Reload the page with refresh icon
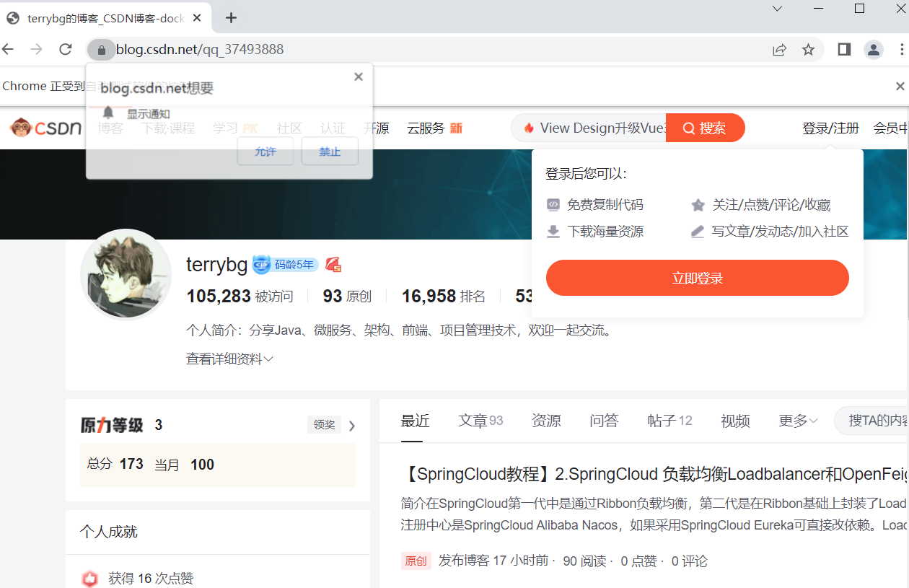 (66, 49)
